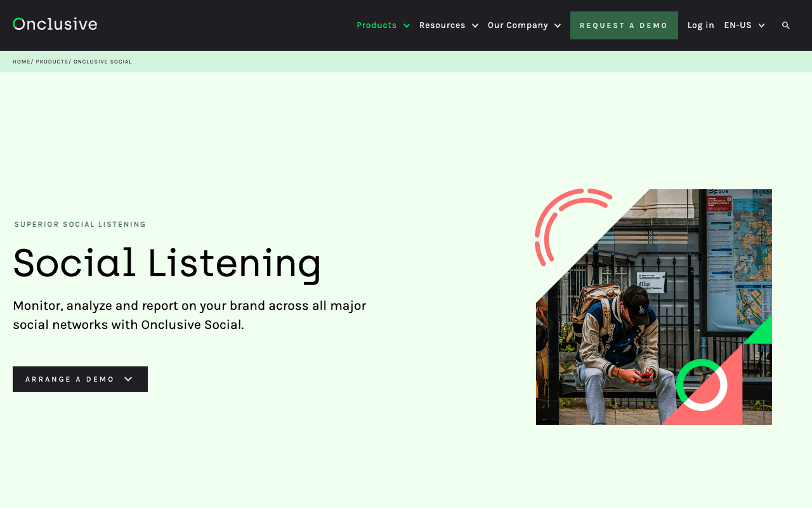Open the Products menu
Screen dimensions: 812x508
(x=376, y=25)
